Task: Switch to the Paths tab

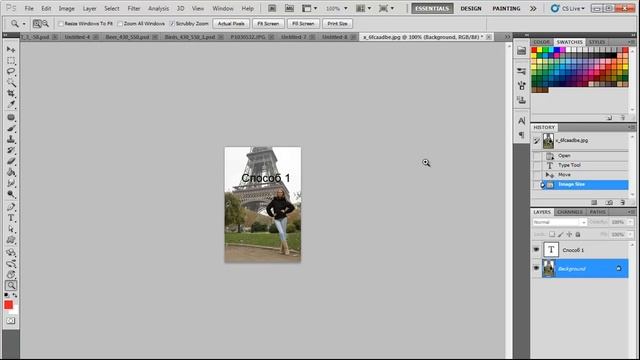Action: click(597, 212)
